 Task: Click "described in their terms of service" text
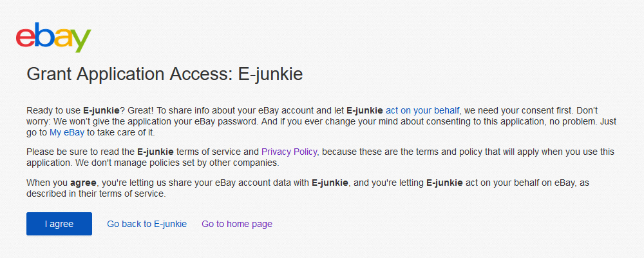[96, 193]
